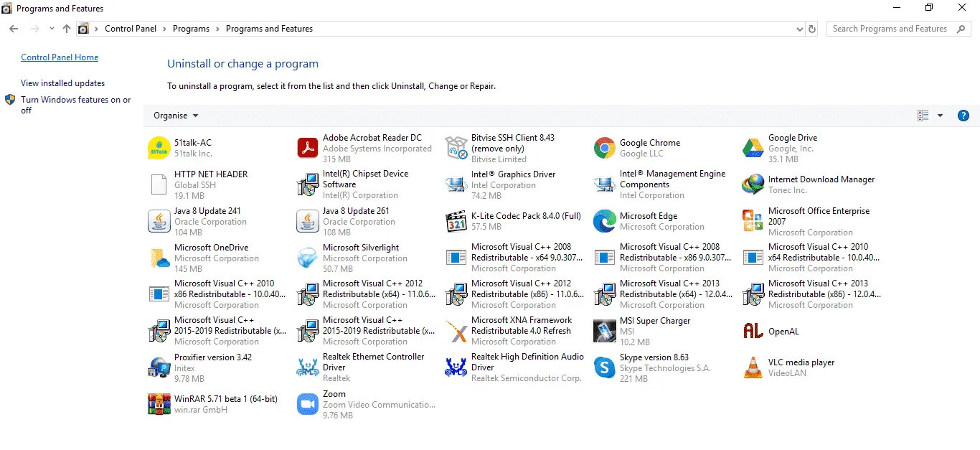This screenshot has width=980, height=450.
Task: Select the K-Lite Codec Pack icon
Action: (456, 221)
